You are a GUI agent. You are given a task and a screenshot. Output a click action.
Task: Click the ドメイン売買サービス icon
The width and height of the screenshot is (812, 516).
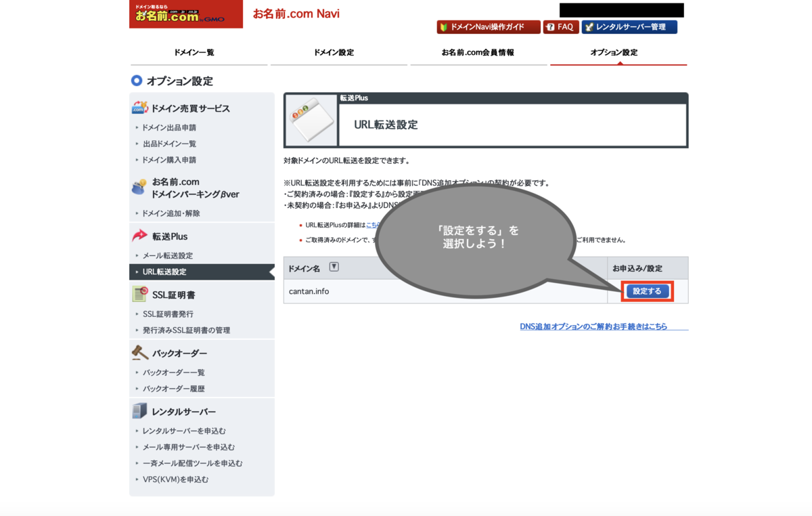[x=139, y=108]
